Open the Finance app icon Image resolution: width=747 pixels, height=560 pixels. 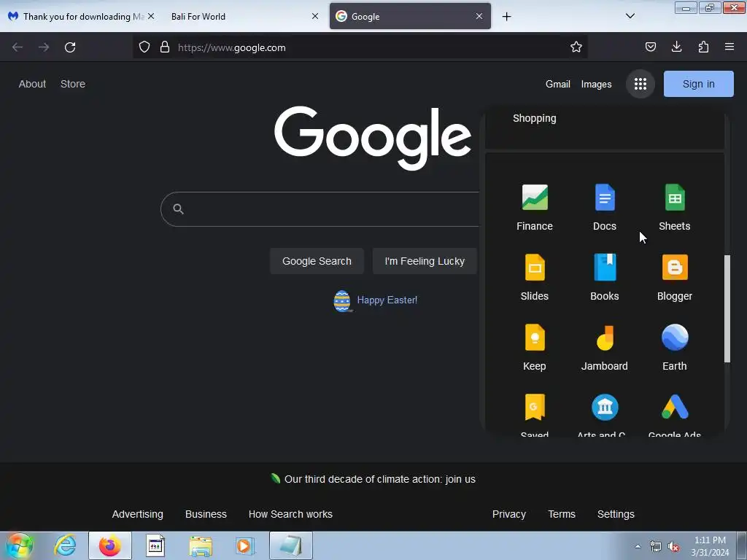pyautogui.click(x=535, y=197)
